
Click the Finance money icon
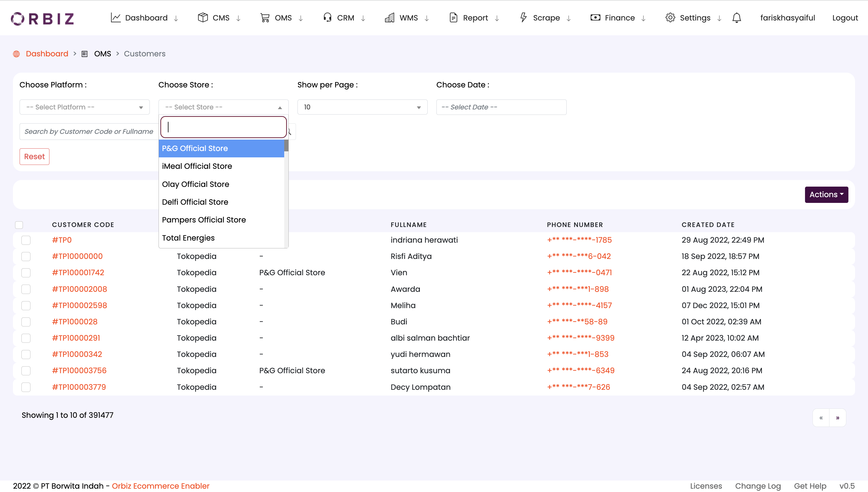(595, 17)
